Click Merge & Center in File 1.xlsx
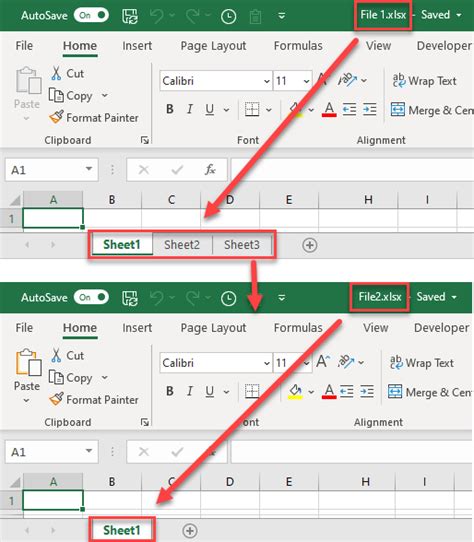The image size is (474, 542). [432, 110]
